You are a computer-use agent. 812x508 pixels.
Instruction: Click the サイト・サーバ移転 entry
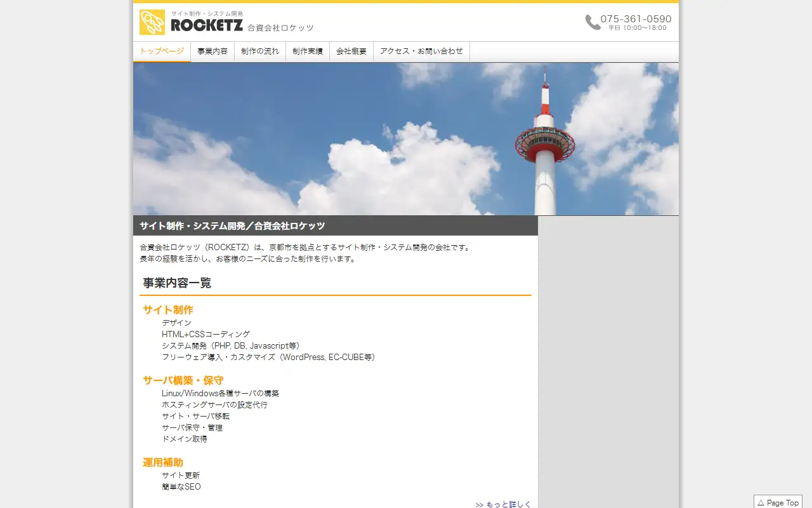(x=196, y=416)
